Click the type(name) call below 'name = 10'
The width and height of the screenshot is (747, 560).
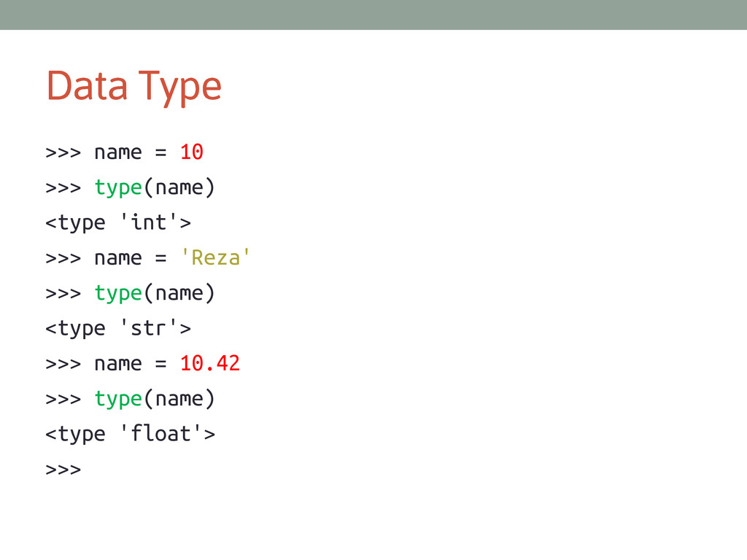click(155, 187)
